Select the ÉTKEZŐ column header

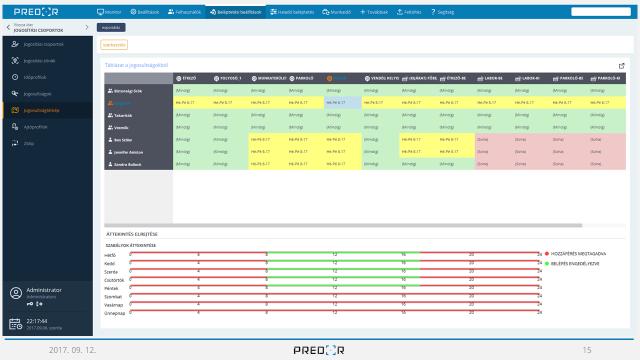[x=192, y=78]
